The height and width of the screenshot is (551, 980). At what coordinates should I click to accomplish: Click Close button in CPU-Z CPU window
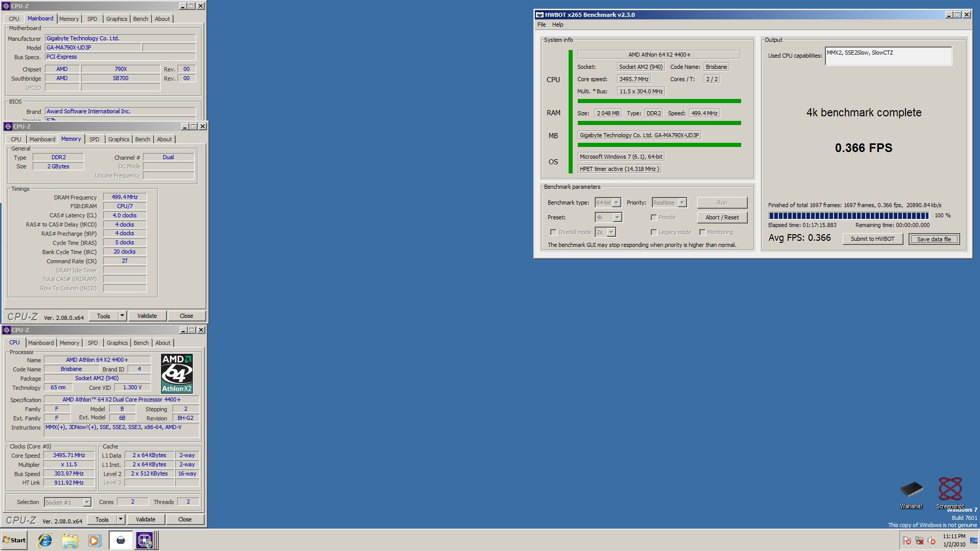click(x=185, y=519)
